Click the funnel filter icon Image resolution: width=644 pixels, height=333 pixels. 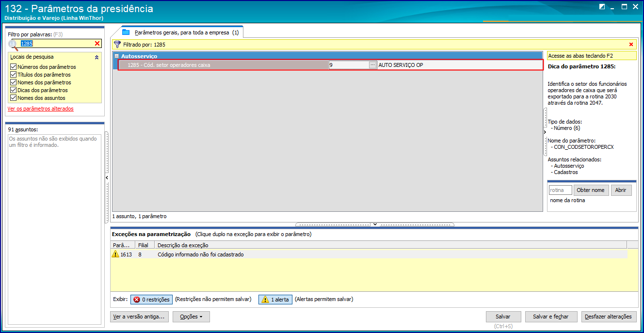click(117, 44)
